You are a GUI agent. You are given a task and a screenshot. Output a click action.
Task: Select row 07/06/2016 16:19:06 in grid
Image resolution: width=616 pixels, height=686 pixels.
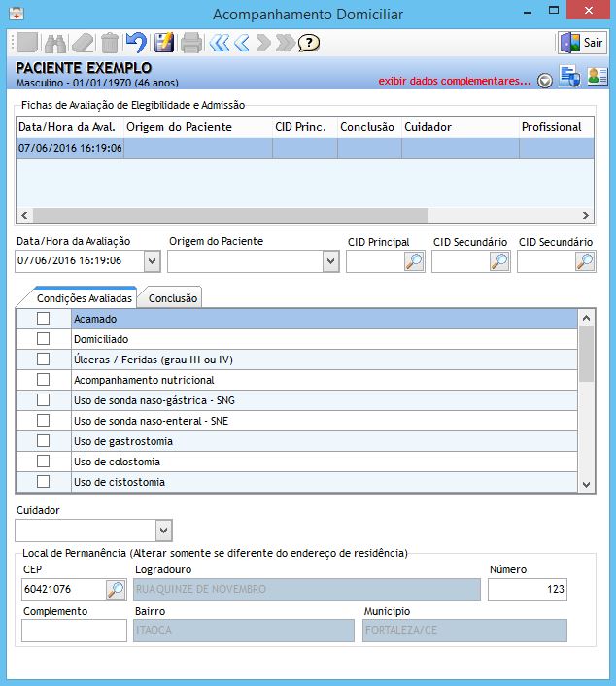coord(305,149)
